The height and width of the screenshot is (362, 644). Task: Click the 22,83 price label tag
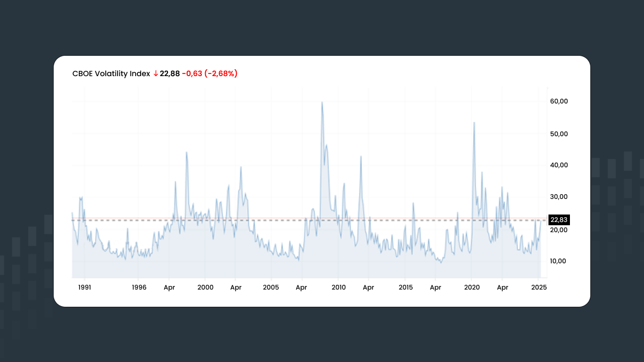tap(559, 220)
